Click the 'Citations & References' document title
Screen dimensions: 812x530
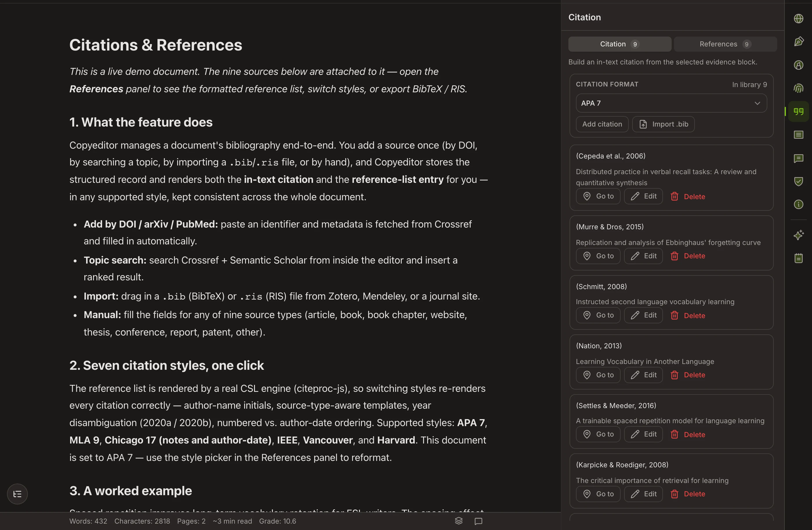[155, 45]
